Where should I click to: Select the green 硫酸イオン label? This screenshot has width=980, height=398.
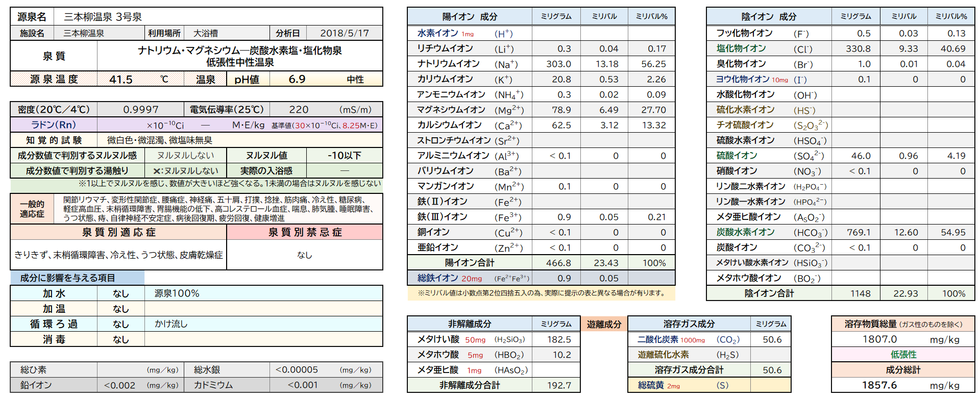[737, 156]
